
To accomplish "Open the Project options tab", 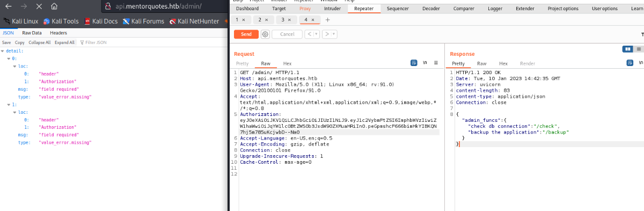I will click(563, 9).
